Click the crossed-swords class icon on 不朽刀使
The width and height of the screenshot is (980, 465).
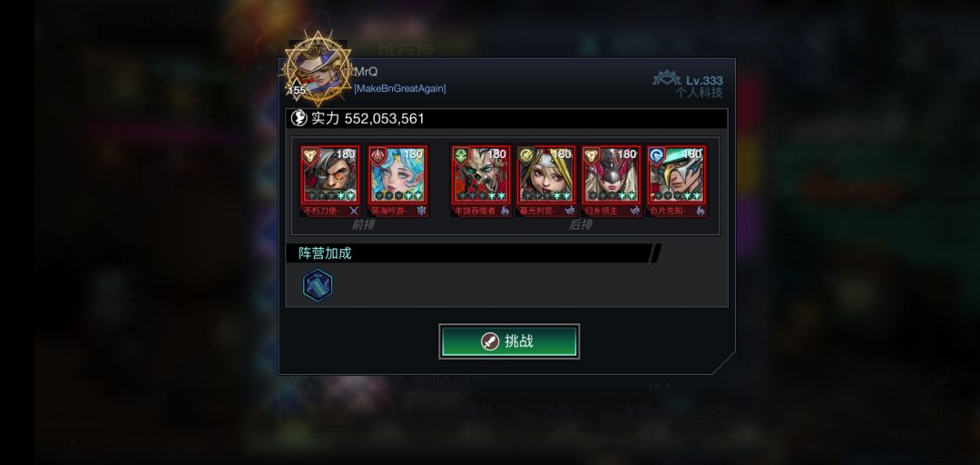pyautogui.click(x=353, y=211)
